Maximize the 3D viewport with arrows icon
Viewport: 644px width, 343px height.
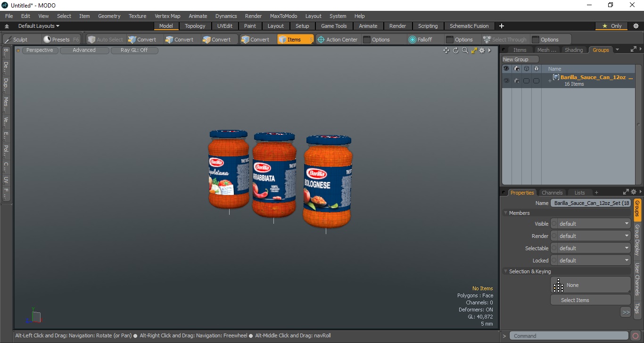tap(474, 50)
